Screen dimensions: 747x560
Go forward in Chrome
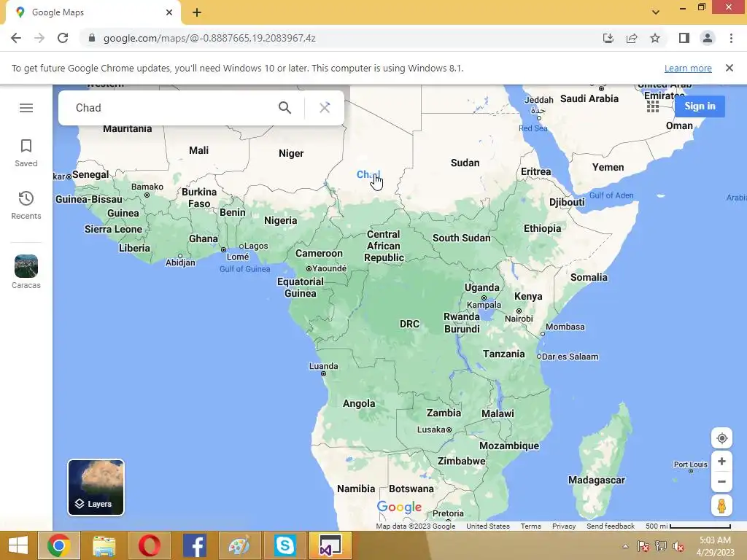(x=39, y=38)
